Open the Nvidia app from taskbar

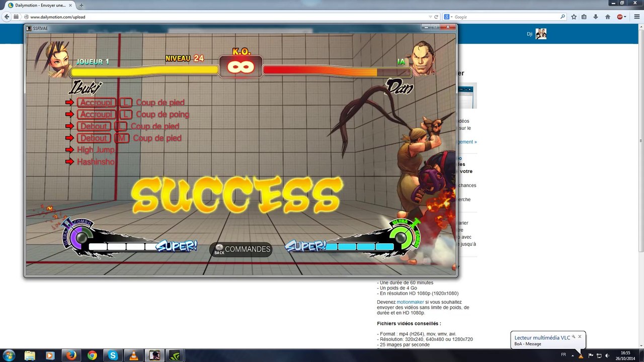point(176,355)
